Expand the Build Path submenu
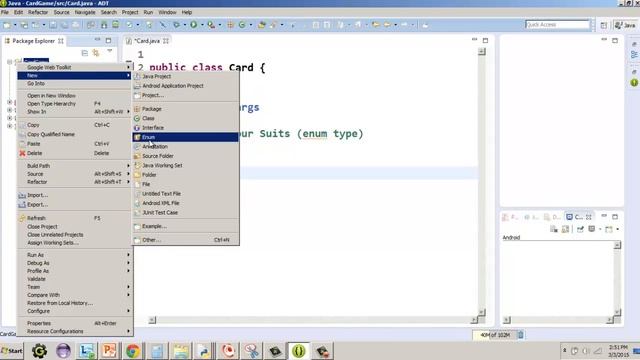The width and height of the screenshot is (640, 360). tap(75, 166)
